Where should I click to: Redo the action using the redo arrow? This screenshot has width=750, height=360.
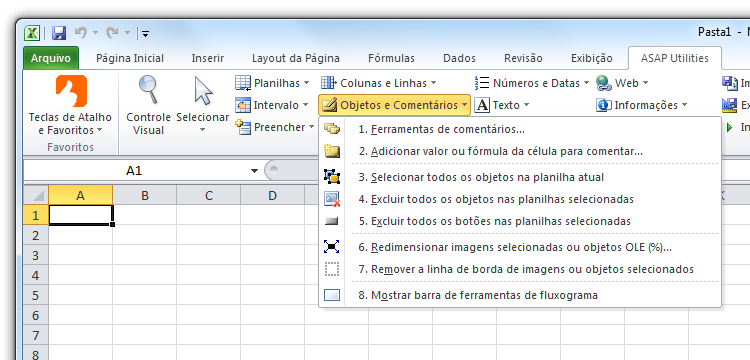(112, 33)
